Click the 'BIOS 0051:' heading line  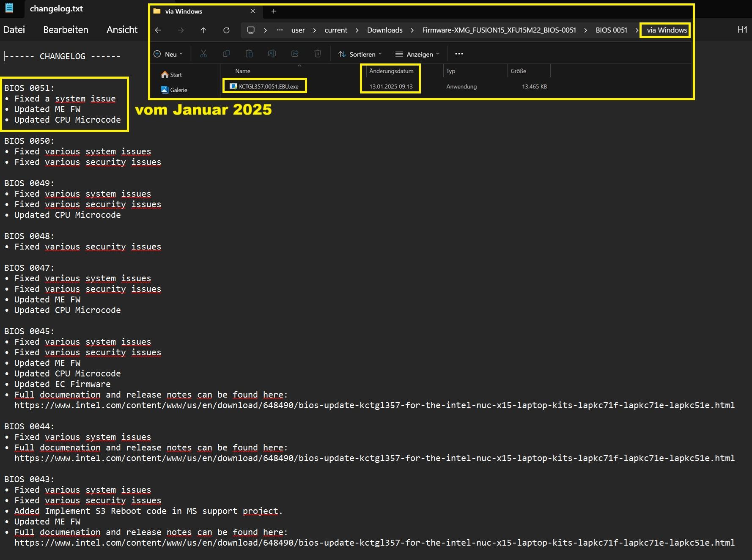29,88
